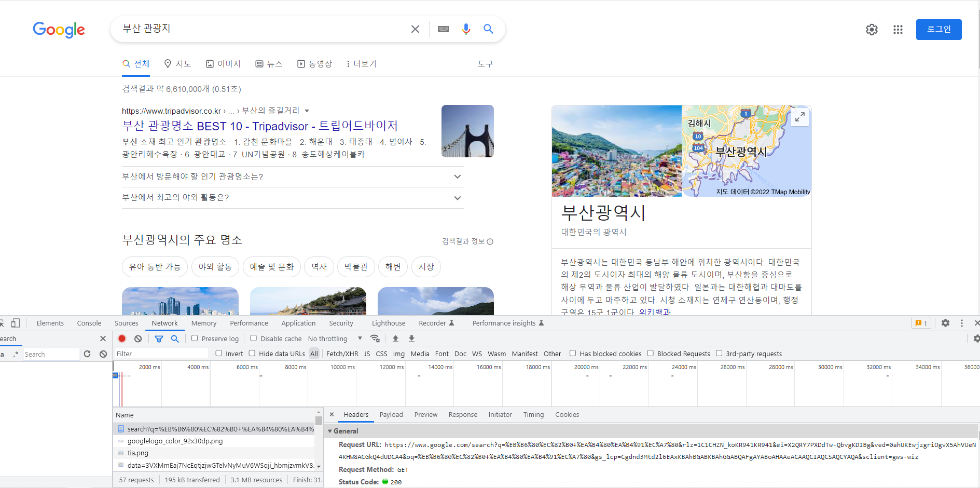980x488 pixels.
Task: Open the DevTools Elements tab
Action: point(50,323)
